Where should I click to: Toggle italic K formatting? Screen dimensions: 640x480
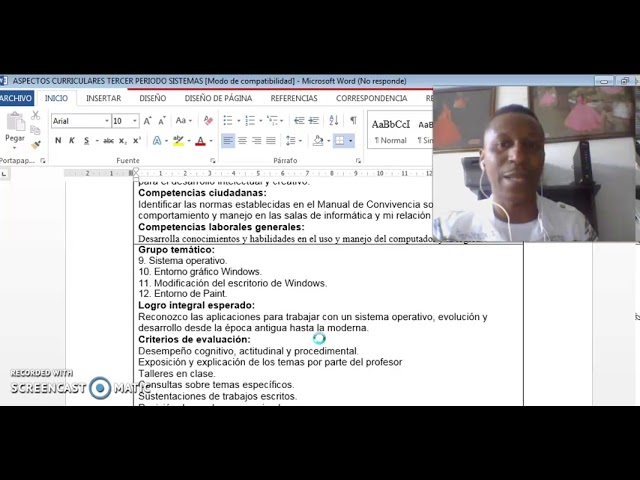click(x=72, y=140)
